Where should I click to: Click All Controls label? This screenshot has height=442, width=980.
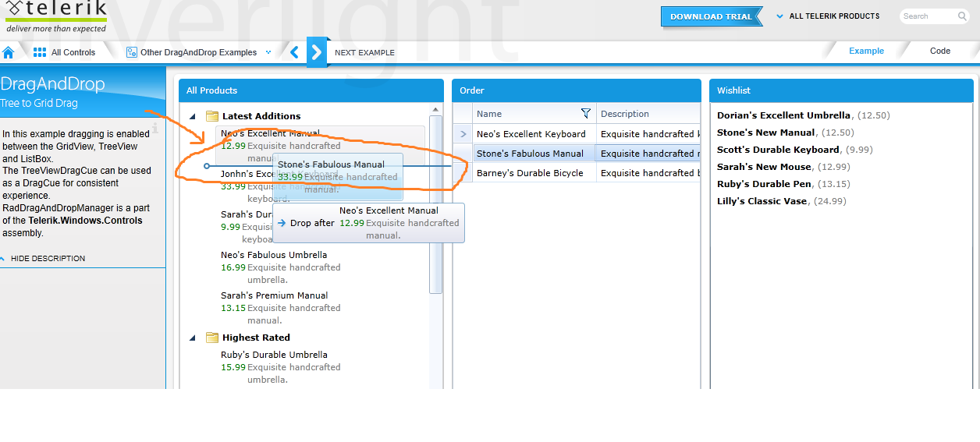pyautogui.click(x=73, y=53)
